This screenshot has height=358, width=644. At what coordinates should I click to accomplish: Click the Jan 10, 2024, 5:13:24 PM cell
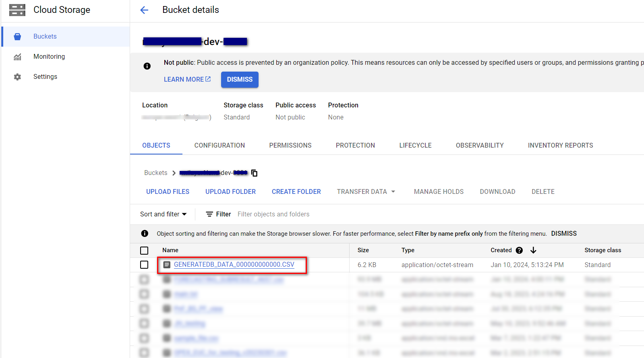click(x=527, y=265)
